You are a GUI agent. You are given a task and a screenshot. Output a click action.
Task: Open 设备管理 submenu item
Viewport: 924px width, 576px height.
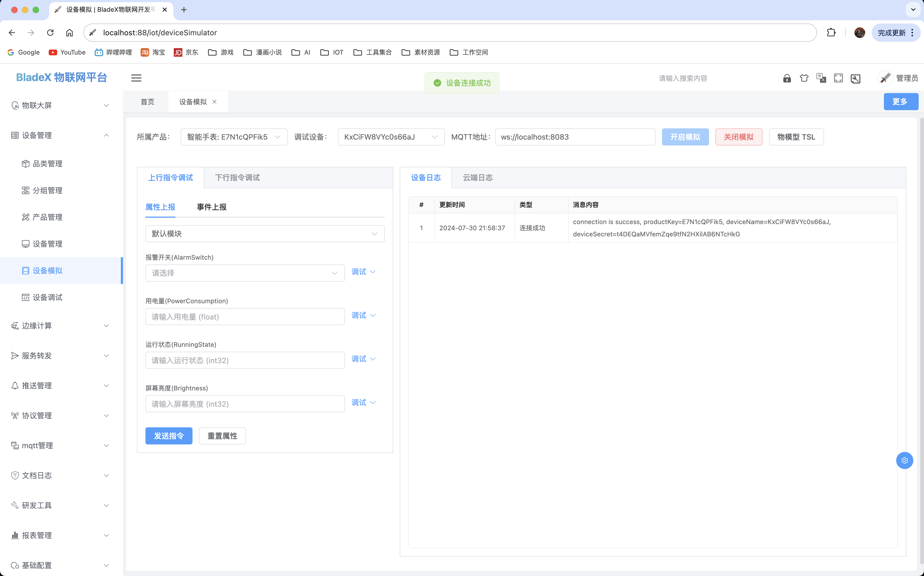(x=61, y=244)
